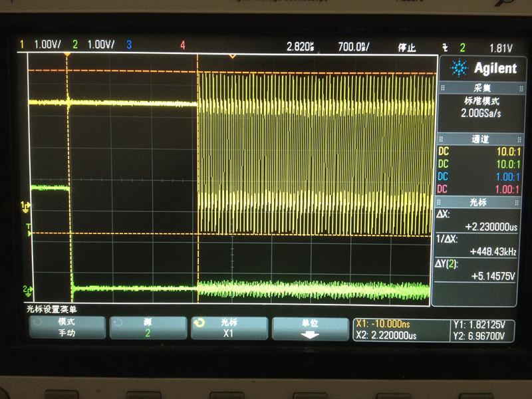Click the trigger source 2 indicator at top right
Viewport: 532px width, 399px height.
tap(462, 48)
